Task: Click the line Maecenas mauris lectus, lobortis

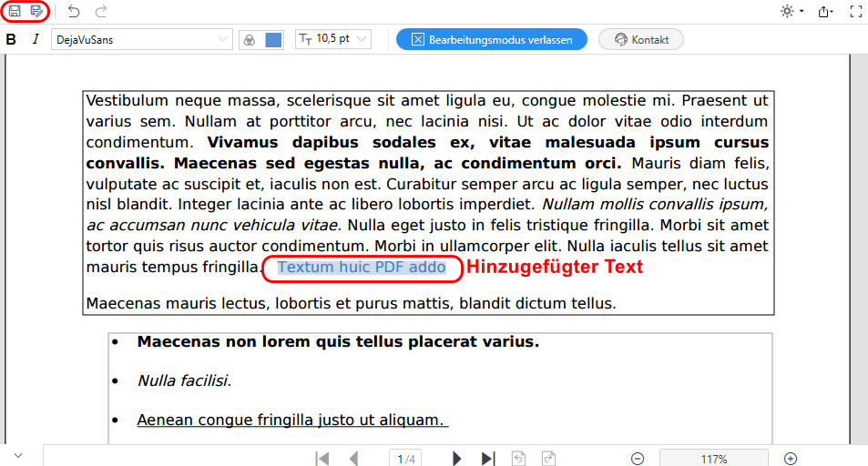Action: pos(351,303)
